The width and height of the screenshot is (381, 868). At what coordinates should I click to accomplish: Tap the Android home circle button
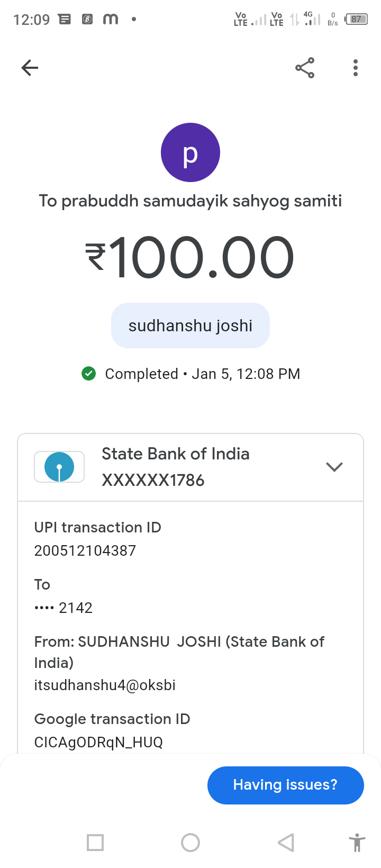[x=190, y=842]
